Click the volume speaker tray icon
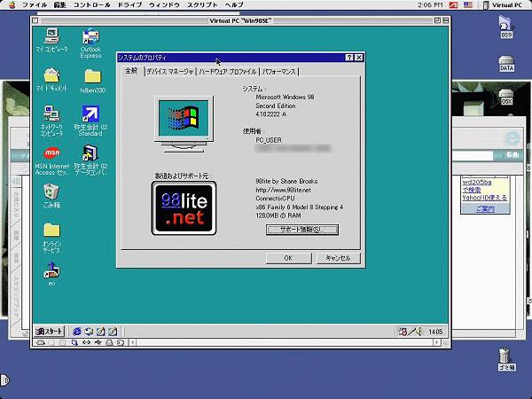532x399 pixels. pyautogui.click(x=420, y=332)
